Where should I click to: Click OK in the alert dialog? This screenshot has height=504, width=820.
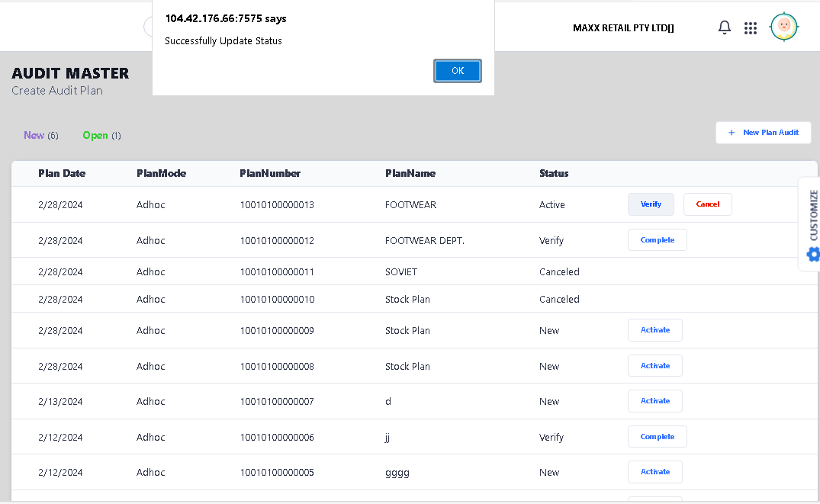458,71
